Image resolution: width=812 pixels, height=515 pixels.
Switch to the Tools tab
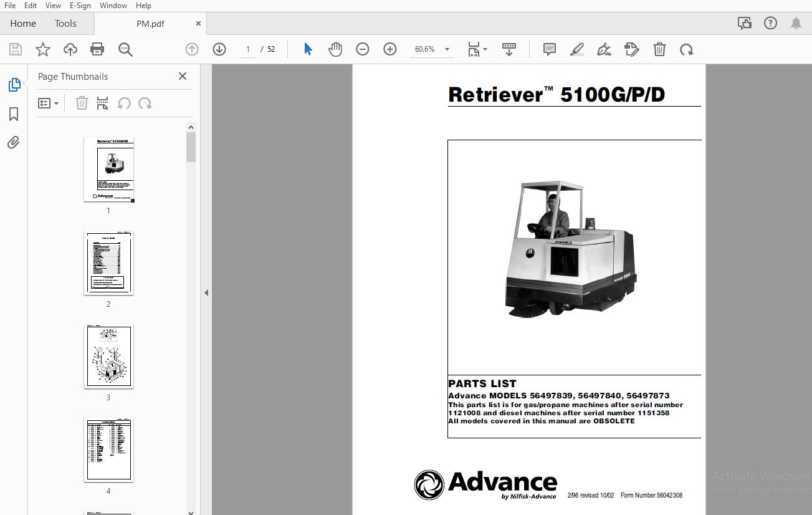pyautogui.click(x=65, y=24)
